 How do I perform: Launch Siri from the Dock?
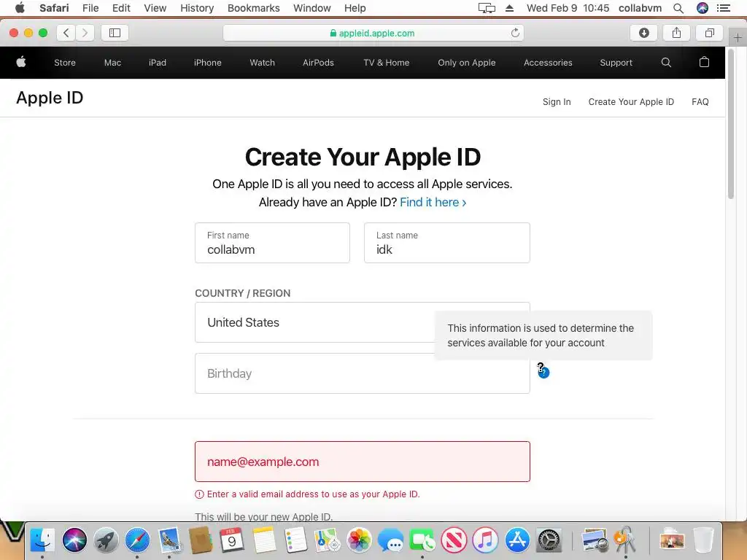tap(74, 540)
